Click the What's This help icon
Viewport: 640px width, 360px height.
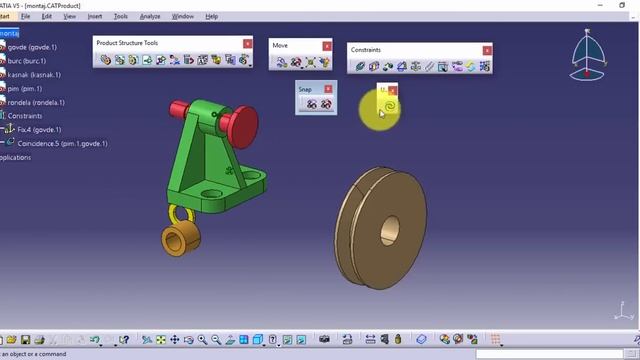click(124, 340)
